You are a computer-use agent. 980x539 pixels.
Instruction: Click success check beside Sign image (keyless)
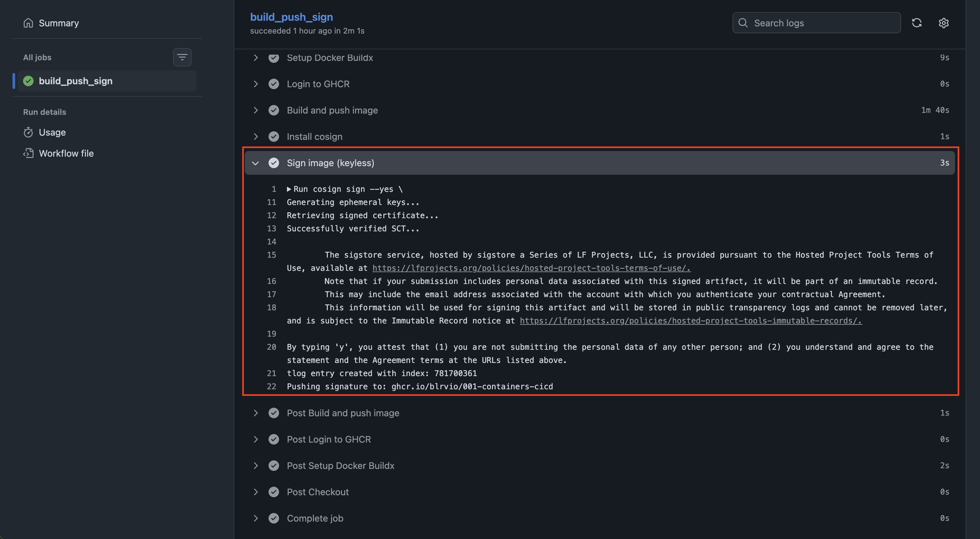point(274,163)
